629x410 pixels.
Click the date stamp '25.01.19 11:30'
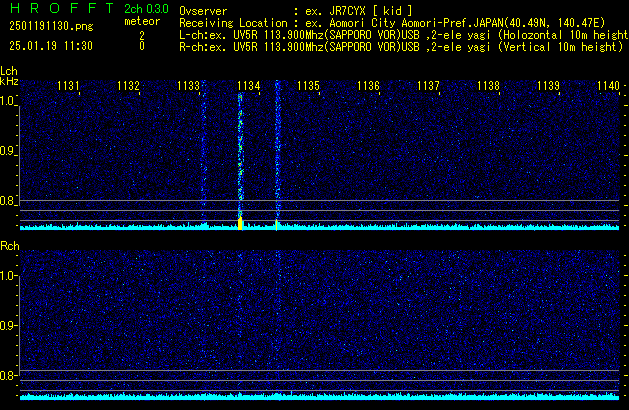[x=51, y=46]
